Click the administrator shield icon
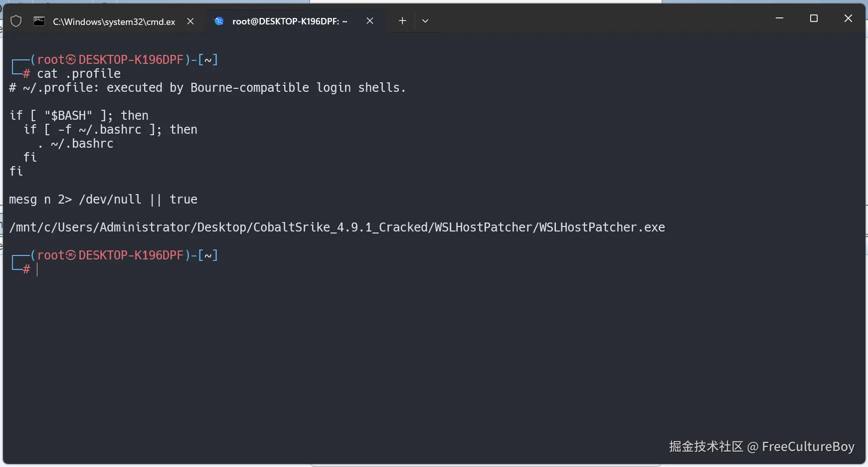Screen dimensions: 868x467 pyautogui.click(x=16, y=21)
